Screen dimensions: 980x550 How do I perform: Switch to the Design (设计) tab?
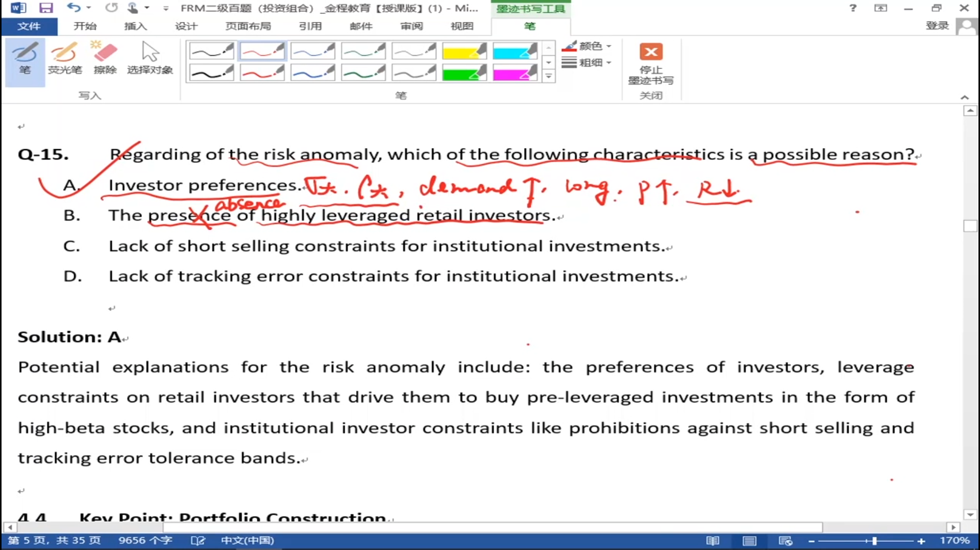[x=186, y=26]
